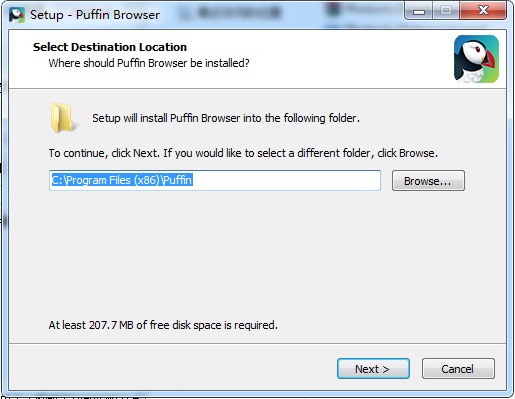Click the 'Setup - Puffin Browser' window title
Viewport: 515px width, 399px height.
point(95,15)
